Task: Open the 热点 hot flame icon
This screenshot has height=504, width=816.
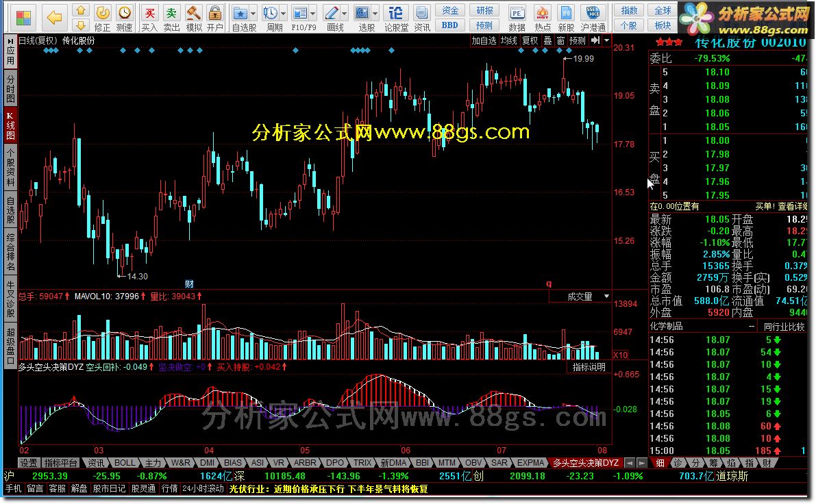Action: point(542,14)
